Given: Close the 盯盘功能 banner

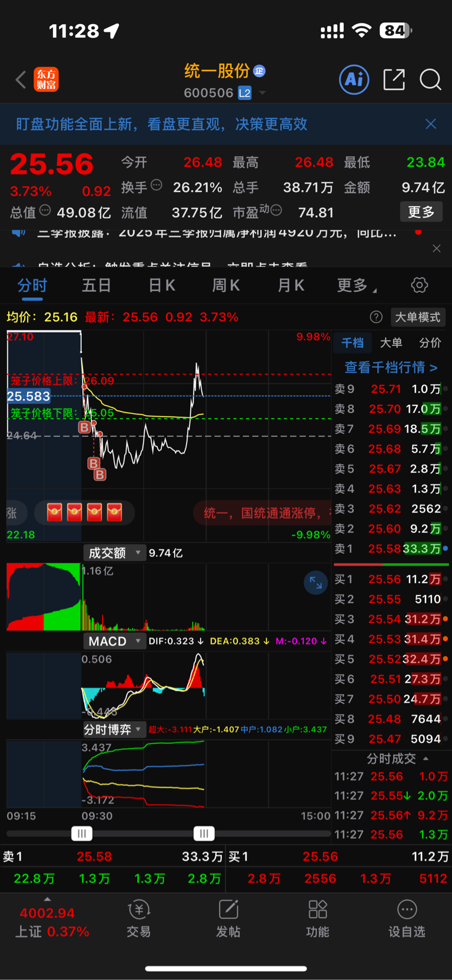Looking at the screenshot, I should pyautogui.click(x=431, y=124).
